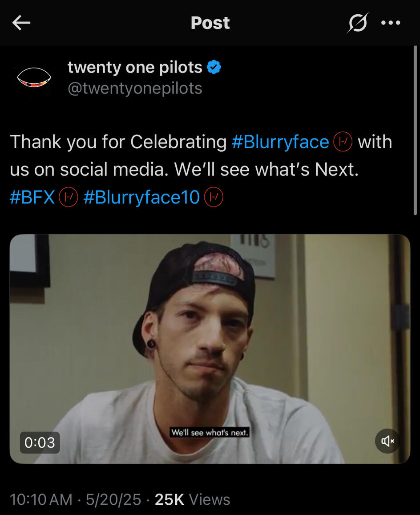
Task: Open the twenty one pilots profile avatar
Action: (x=34, y=77)
